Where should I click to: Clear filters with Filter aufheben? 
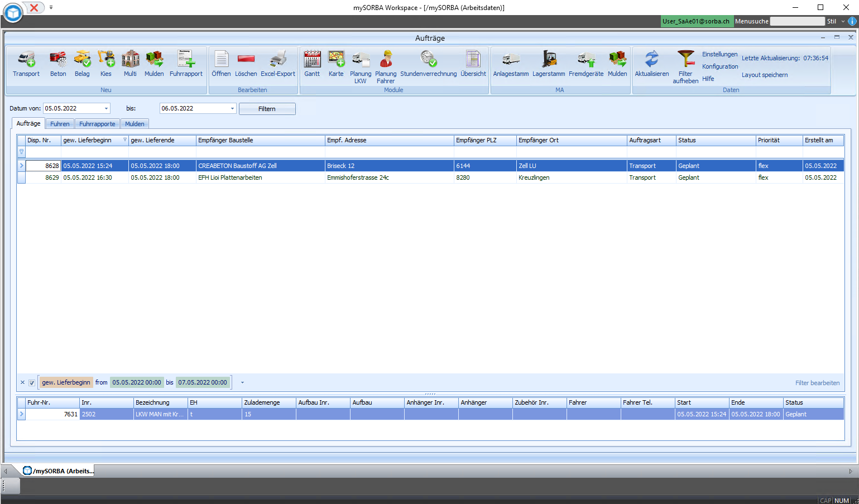click(685, 67)
